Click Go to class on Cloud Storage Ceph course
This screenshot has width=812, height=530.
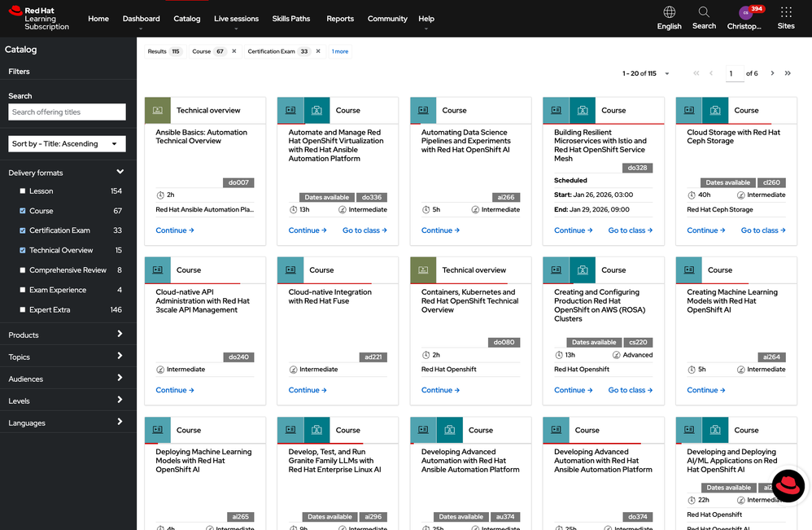click(x=762, y=230)
